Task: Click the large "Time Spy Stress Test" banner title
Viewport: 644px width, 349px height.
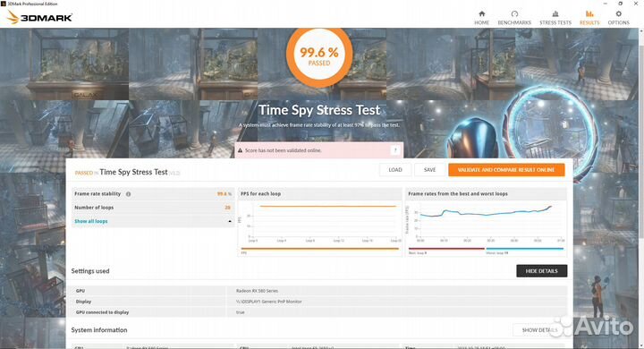Action: pos(319,110)
